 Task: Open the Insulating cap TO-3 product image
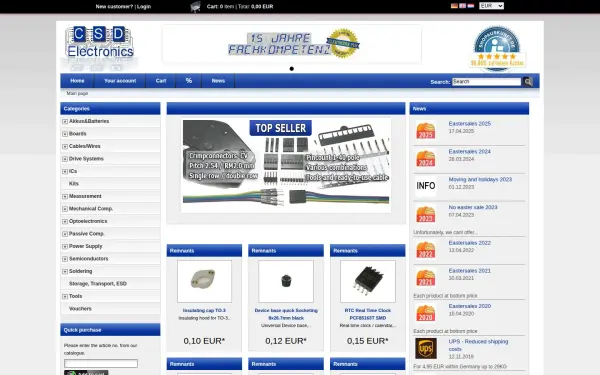tap(204, 281)
